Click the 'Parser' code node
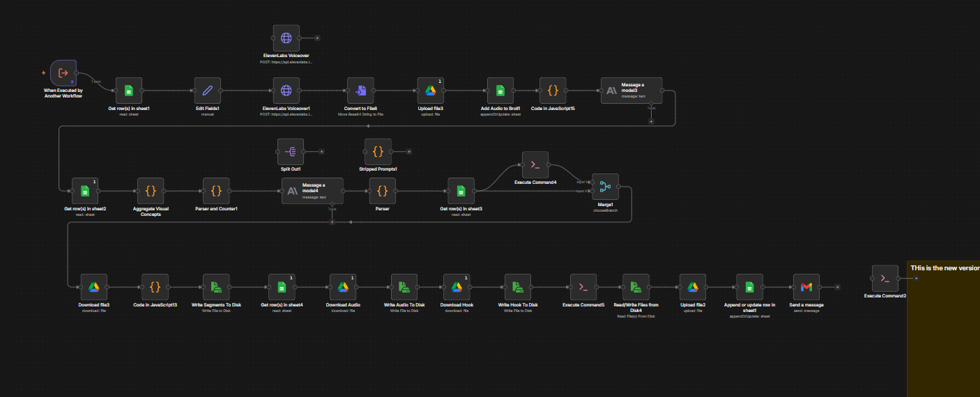Screen dimensions: 980x397 [382, 191]
